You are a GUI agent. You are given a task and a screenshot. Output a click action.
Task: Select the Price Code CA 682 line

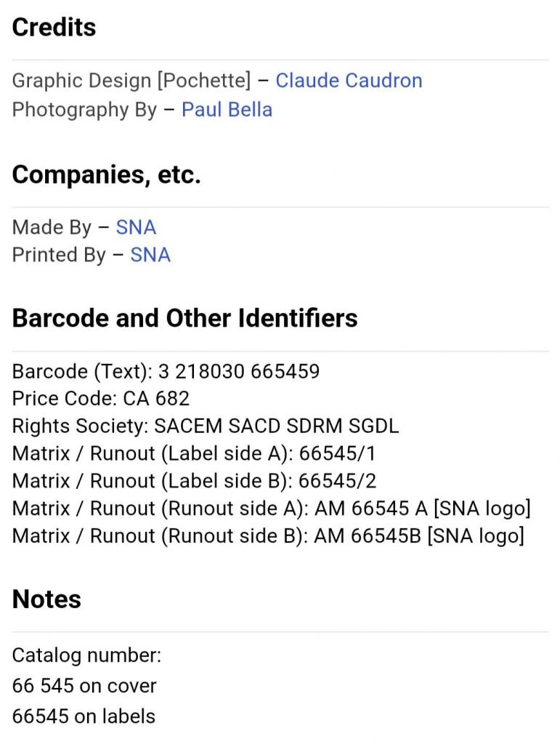pos(101,398)
